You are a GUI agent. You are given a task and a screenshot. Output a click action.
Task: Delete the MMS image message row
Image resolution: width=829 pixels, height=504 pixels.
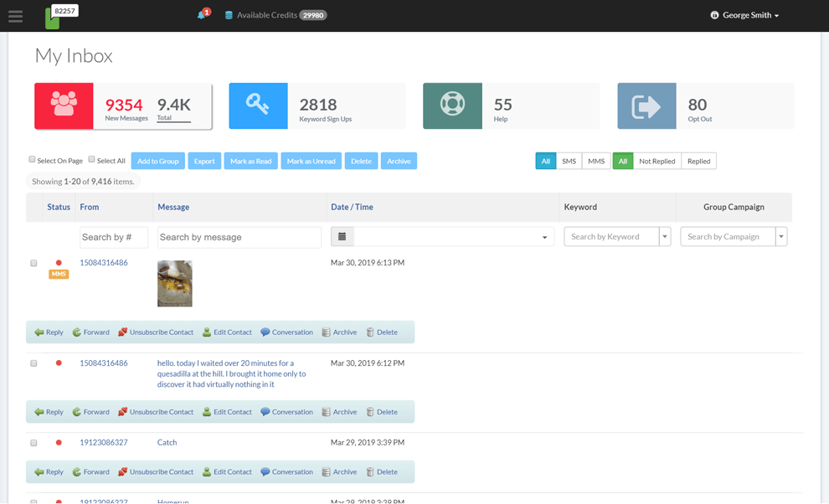(382, 332)
